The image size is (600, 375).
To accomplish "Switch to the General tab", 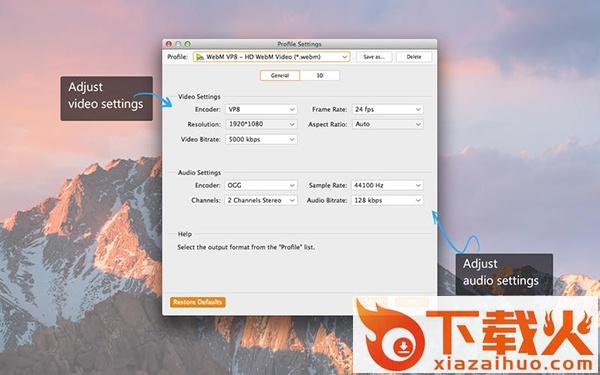I will click(x=280, y=75).
